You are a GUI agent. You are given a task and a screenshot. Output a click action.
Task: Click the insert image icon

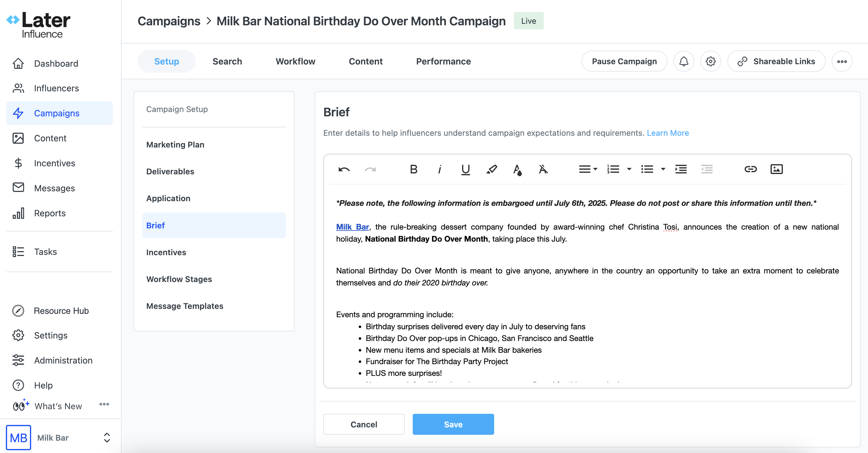pyautogui.click(x=776, y=169)
